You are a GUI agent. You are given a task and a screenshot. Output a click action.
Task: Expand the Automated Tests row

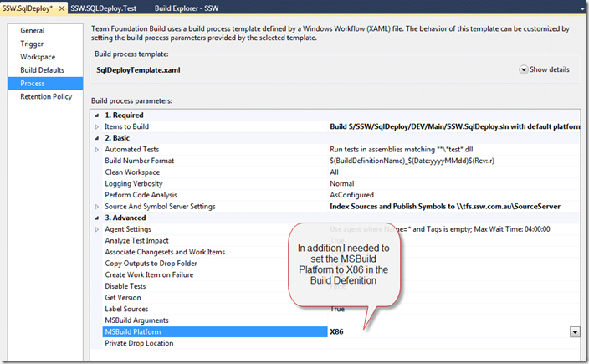click(x=97, y=150)
